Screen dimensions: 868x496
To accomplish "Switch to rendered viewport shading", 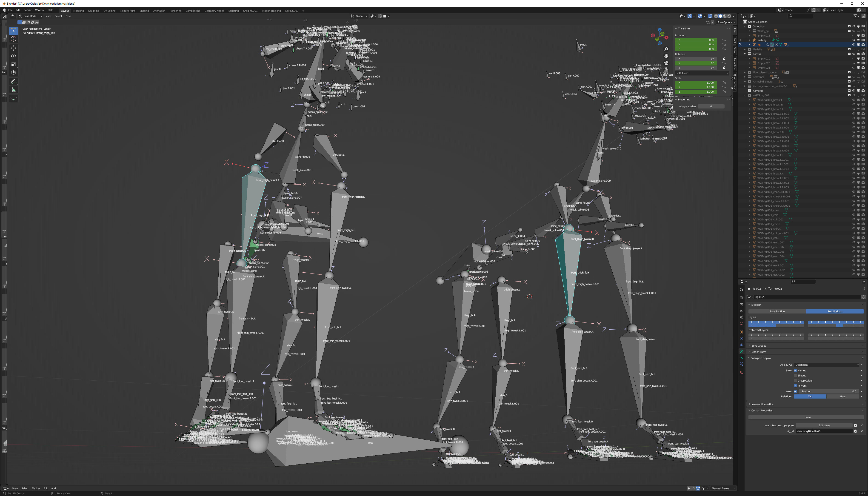I will click(x=729, y=16).
